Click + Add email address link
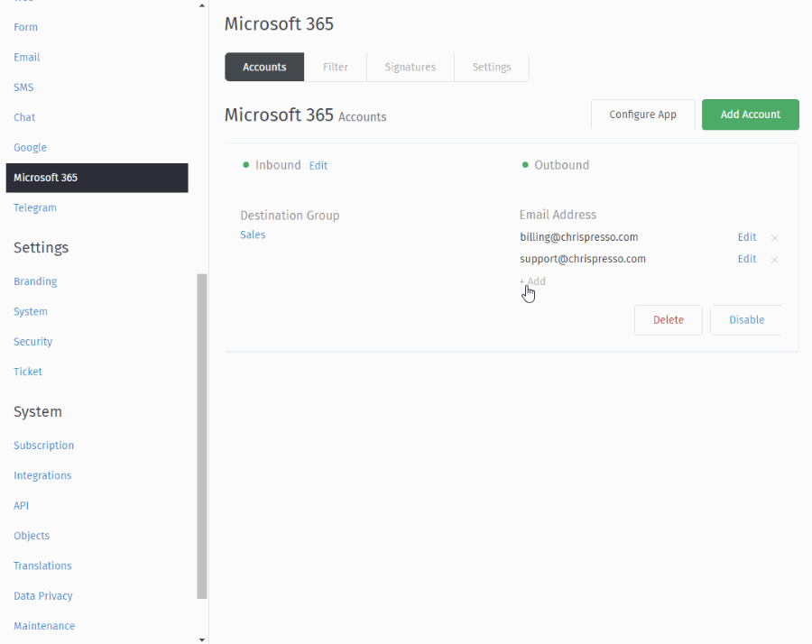This screenshot has height=644, width=812. pyautogui.click(x=532, y=281)
